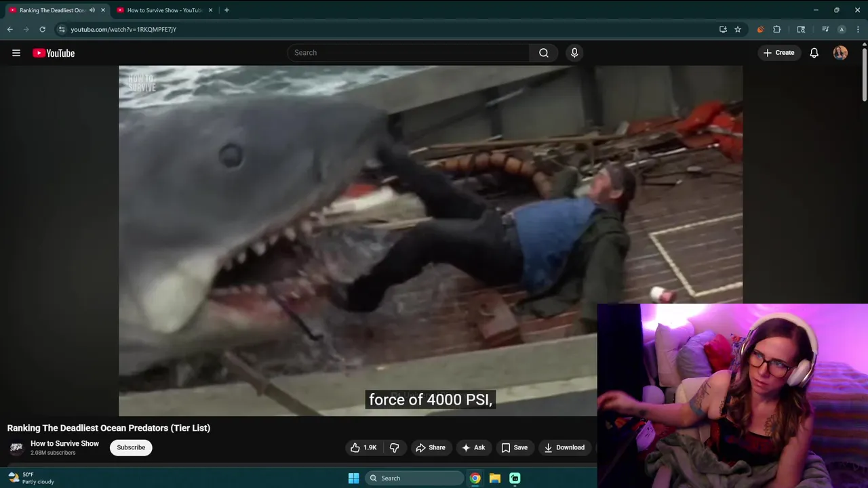The height and width of the screenshot is (488, 868).
Task: Like the video with the thumbs-up button
Action: coord(363,447)
